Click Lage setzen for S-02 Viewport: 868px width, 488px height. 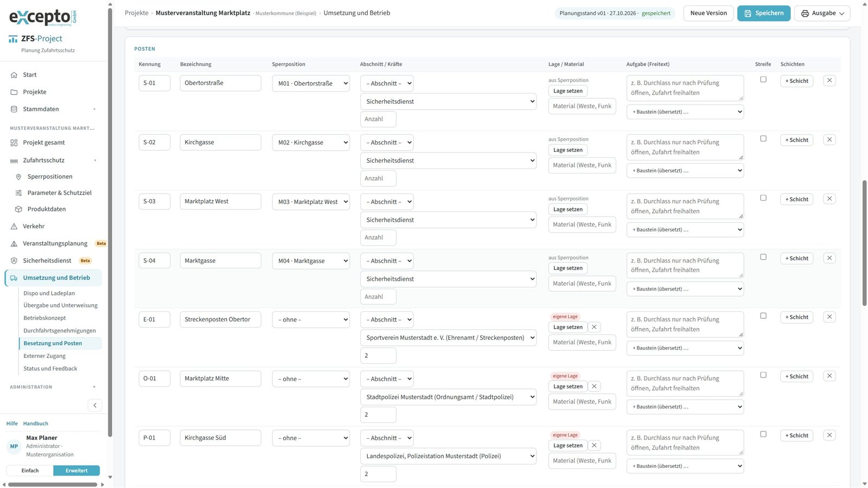(x=568, y=150)
